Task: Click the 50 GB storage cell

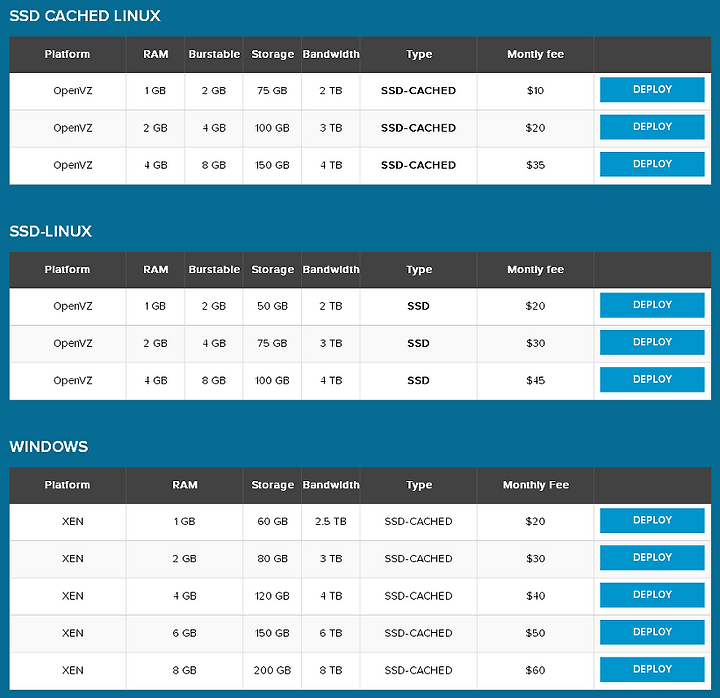Action: pyautogui.click(x=272, y=306)
